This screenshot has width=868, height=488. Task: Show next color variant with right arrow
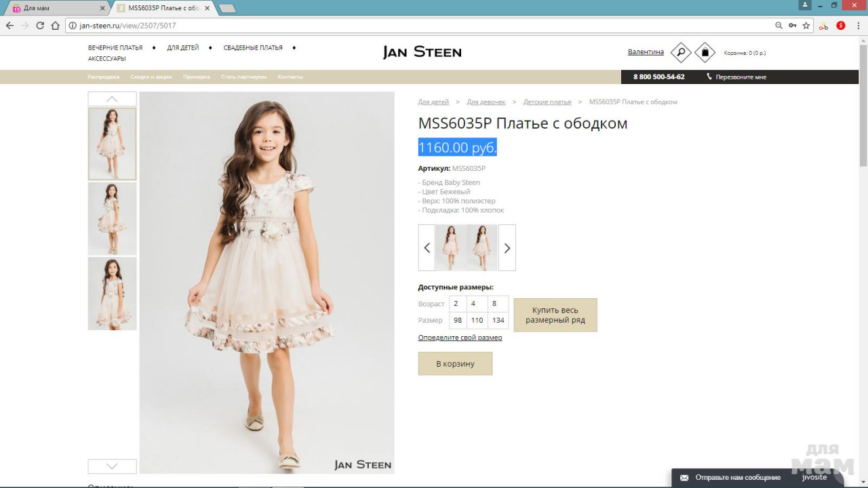507,248
